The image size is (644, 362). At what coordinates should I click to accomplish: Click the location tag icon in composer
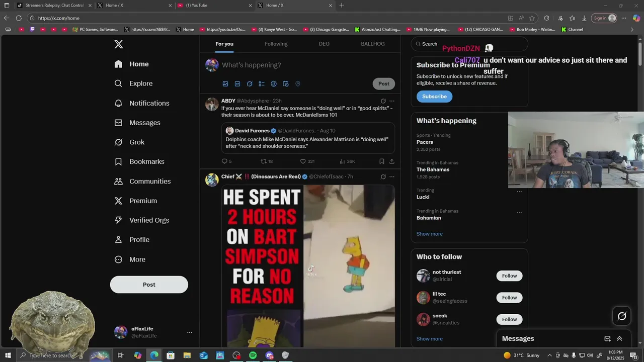point(298,84)
